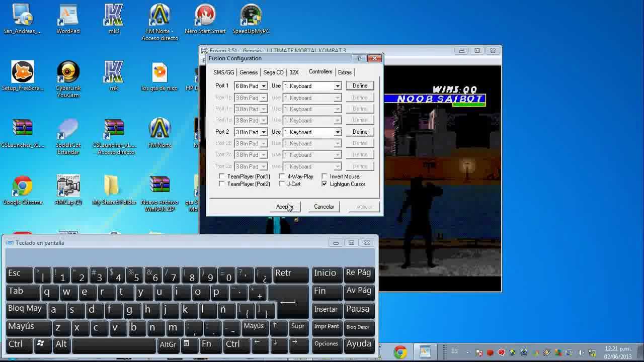Screen dimensions: 644x362
Task: Switch to Genesis tab
Action: pos(249,72)
